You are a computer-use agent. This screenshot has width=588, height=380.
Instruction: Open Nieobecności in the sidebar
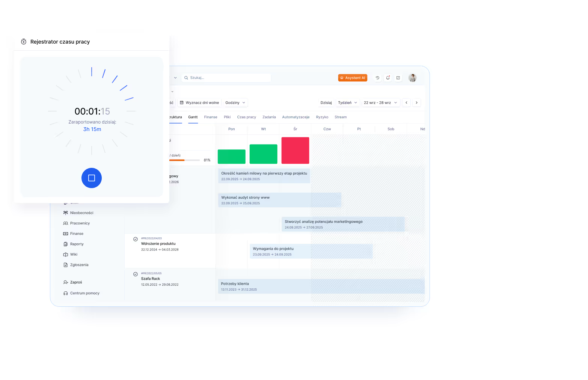[x=78, y=213]
